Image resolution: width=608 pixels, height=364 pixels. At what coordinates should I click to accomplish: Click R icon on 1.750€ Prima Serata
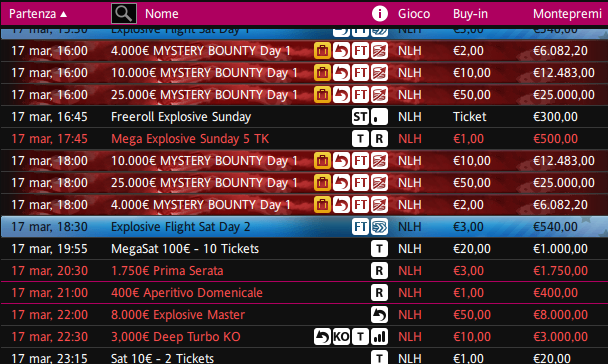(x=379, y=271)
